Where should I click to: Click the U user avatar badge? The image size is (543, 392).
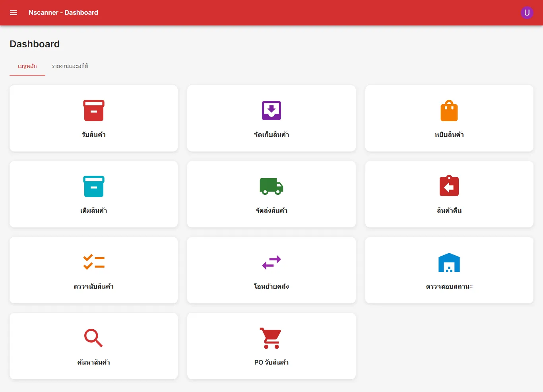(x=527, y=12)
